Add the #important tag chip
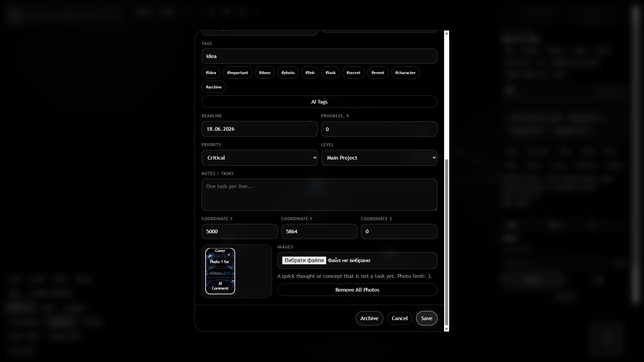The width and height of the screenshot is (644, 362). pyautogui.click(x=237, y=73)
